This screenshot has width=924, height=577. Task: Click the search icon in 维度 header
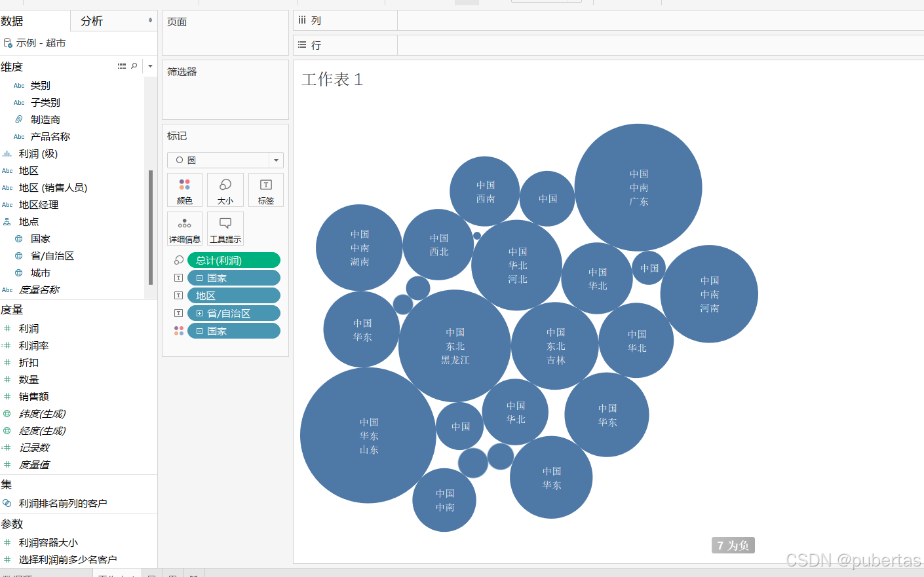tap(134, 66)
